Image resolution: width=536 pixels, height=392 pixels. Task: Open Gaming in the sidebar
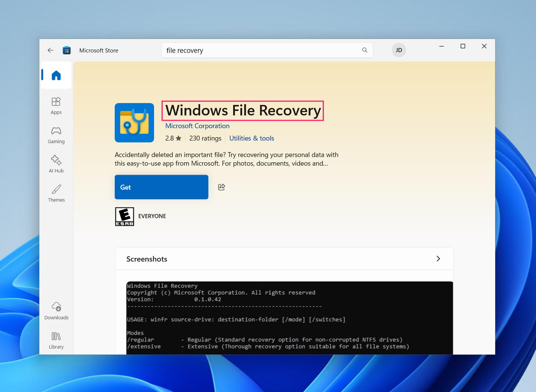(56, 135)
